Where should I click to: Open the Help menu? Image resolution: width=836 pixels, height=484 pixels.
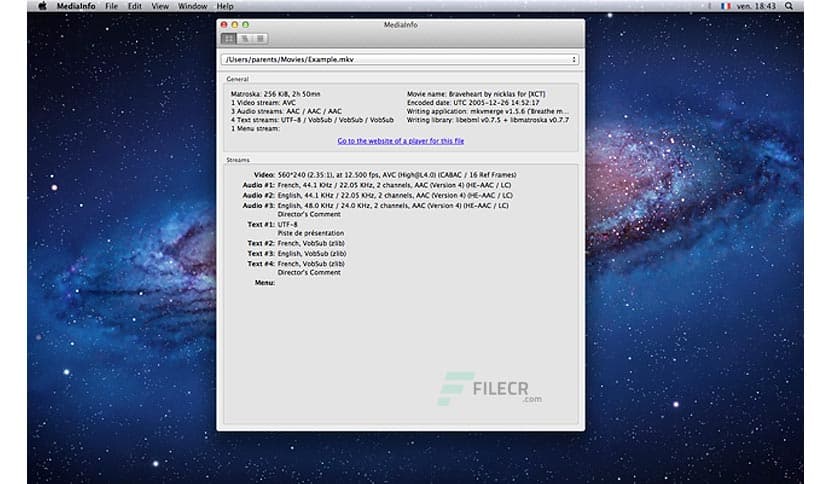pos(224,6)
